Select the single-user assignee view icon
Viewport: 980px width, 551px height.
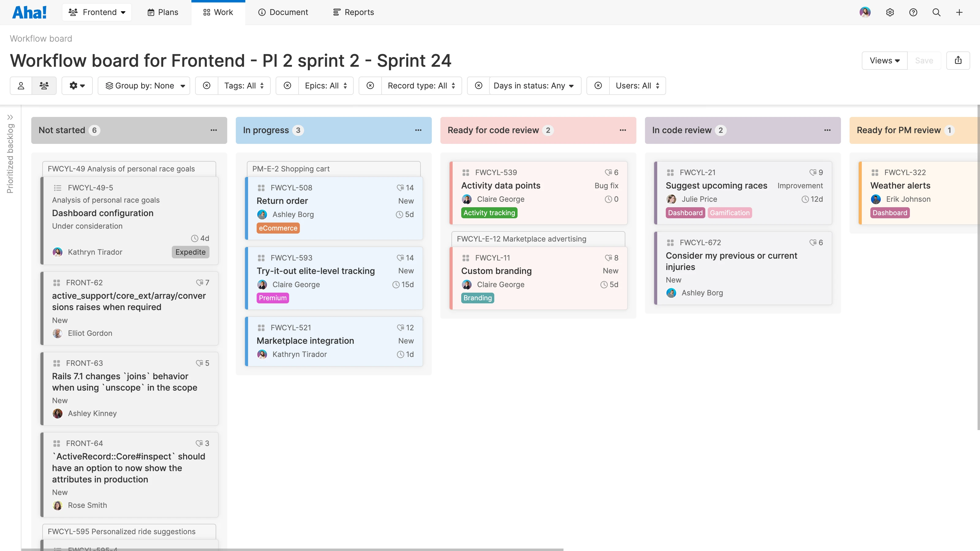point(21,86)
